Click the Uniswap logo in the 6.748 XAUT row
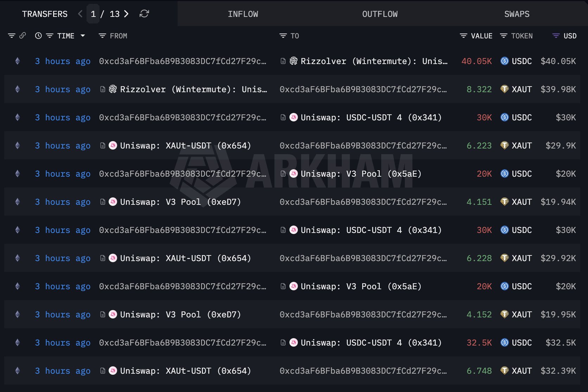The width and height of the screenshot is (588, 392). point(113,371)
